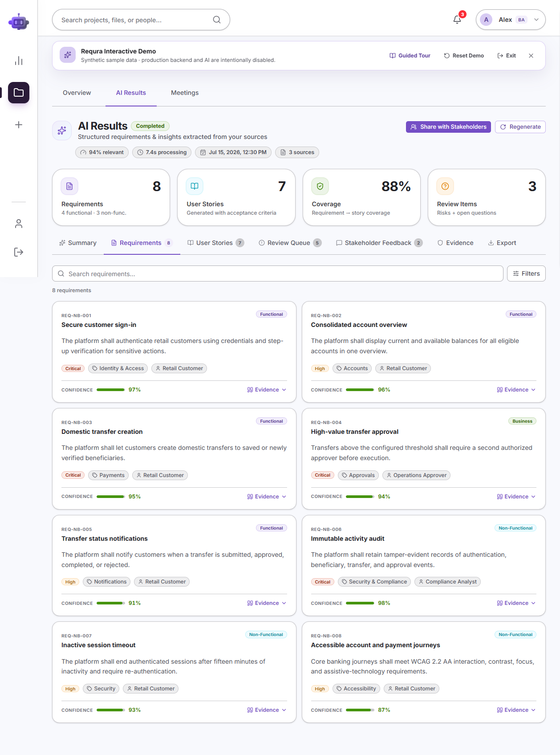560x755 pixels.
Task: Click the Compliance Analyst tag
Action: 447,582
